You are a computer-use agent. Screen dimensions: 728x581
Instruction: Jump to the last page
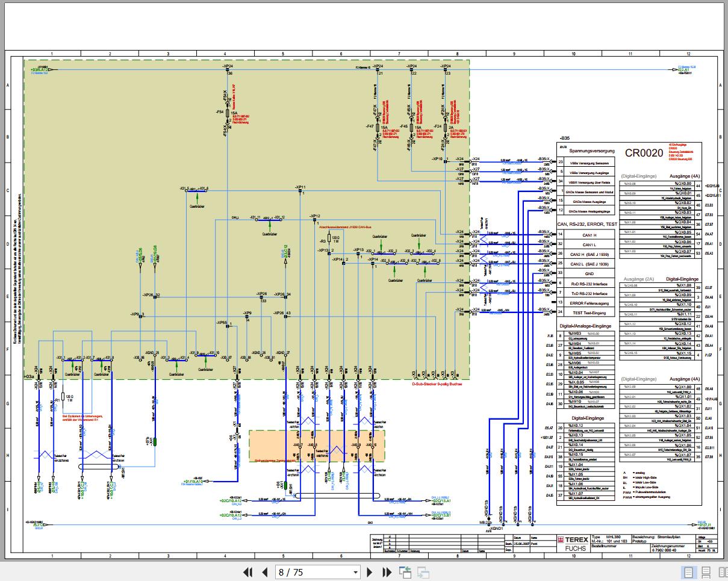(387, 572)
